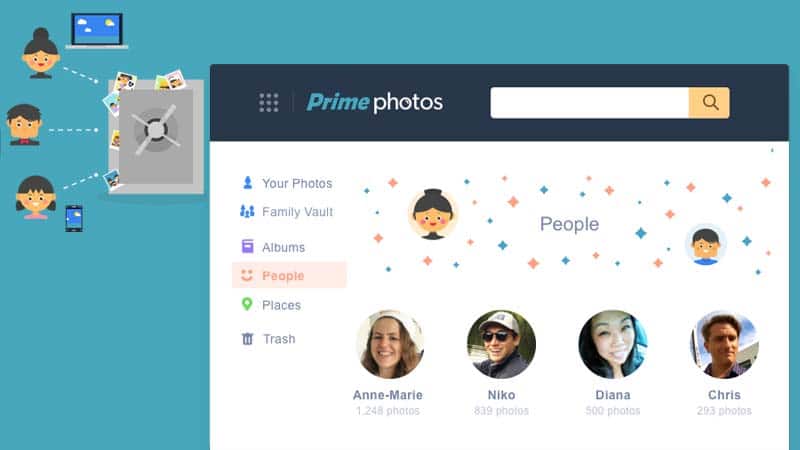Image resolution: width=800 pixels, height=450 pixels.
Task: Click the Your Photos person icon
Action: point(247,183)
